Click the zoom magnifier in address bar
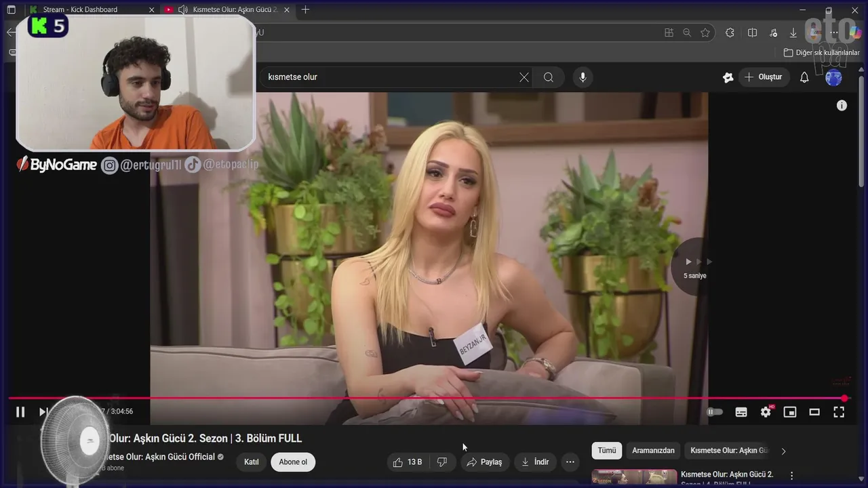Screen dimensions: 868x488 (687, 33)
